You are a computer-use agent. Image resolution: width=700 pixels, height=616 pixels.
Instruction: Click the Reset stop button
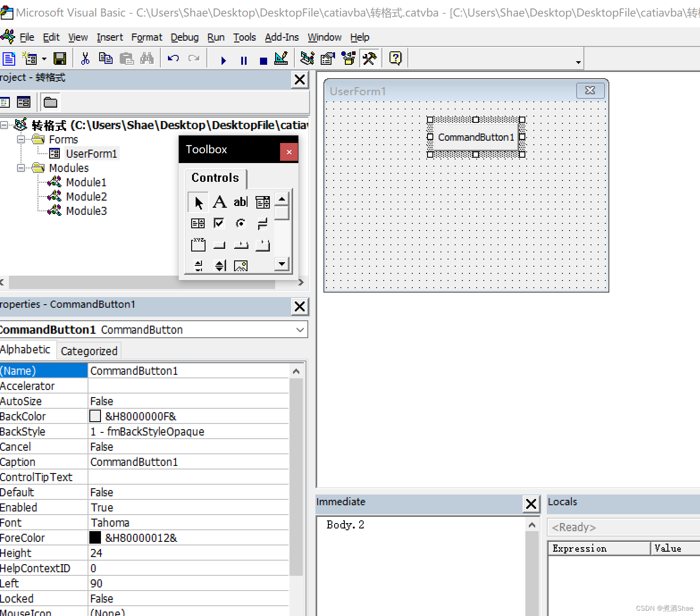(x=264, y=61)
